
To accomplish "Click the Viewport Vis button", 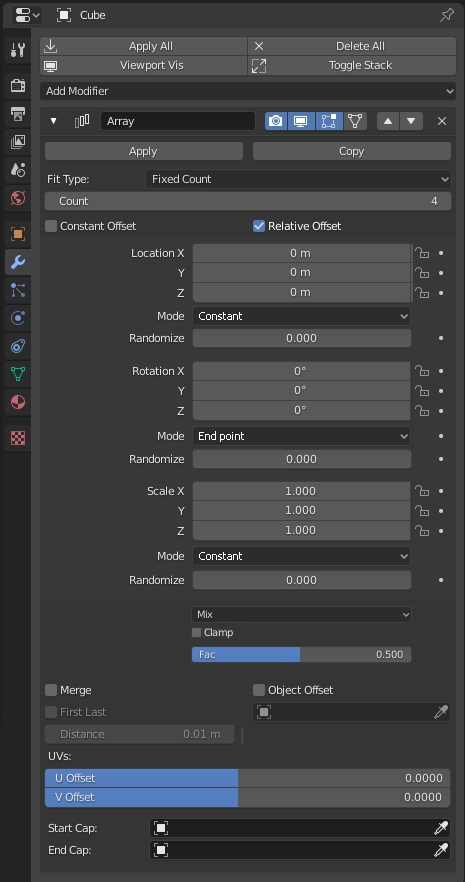I will 143,65.
